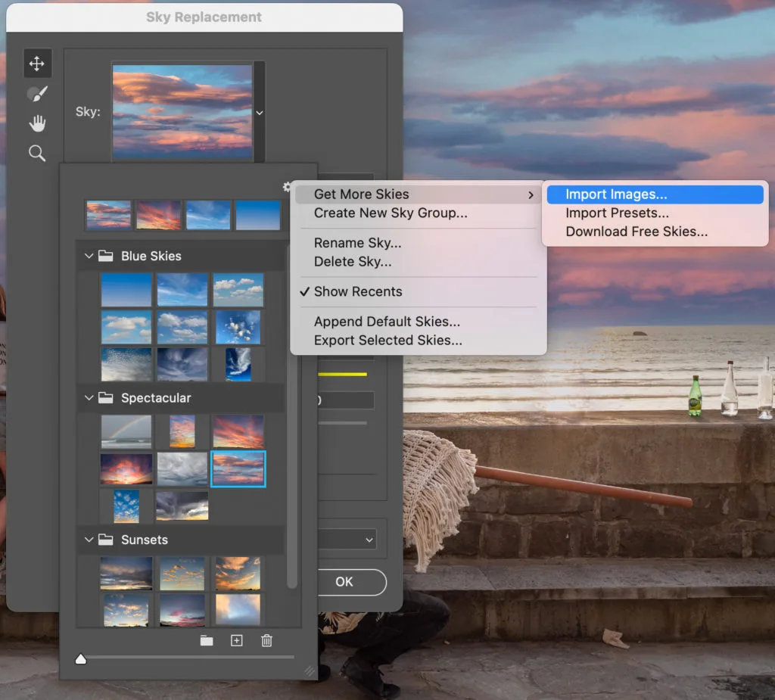The height and width of the screenshot is (700, 775).
Task: Select the Sky Move tool
Action: click(x=36, y=64)
